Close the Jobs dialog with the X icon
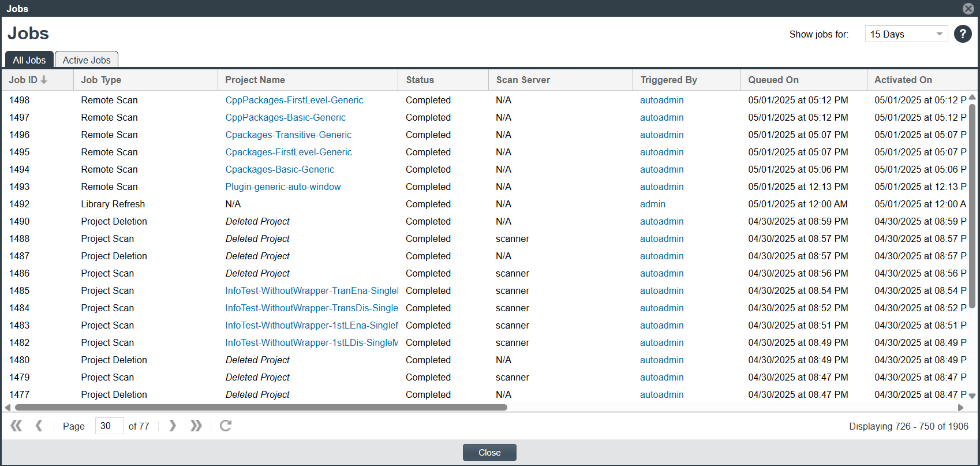 (x=968, y=9)
